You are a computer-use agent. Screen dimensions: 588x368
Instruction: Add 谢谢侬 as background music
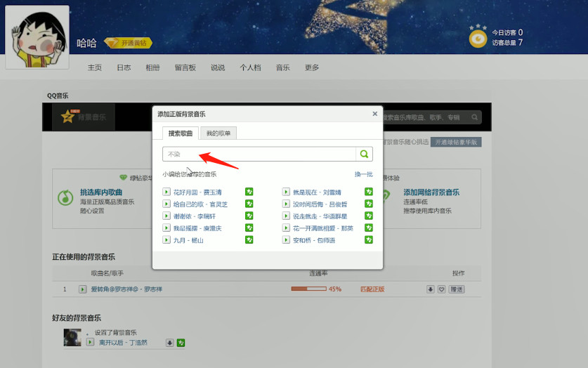click(x=249, y=216)
